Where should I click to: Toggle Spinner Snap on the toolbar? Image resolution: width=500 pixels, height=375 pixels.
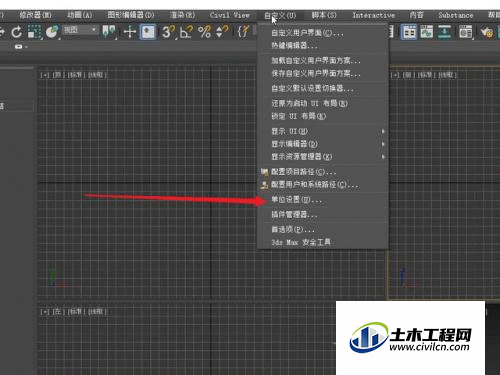click(222, 32)
